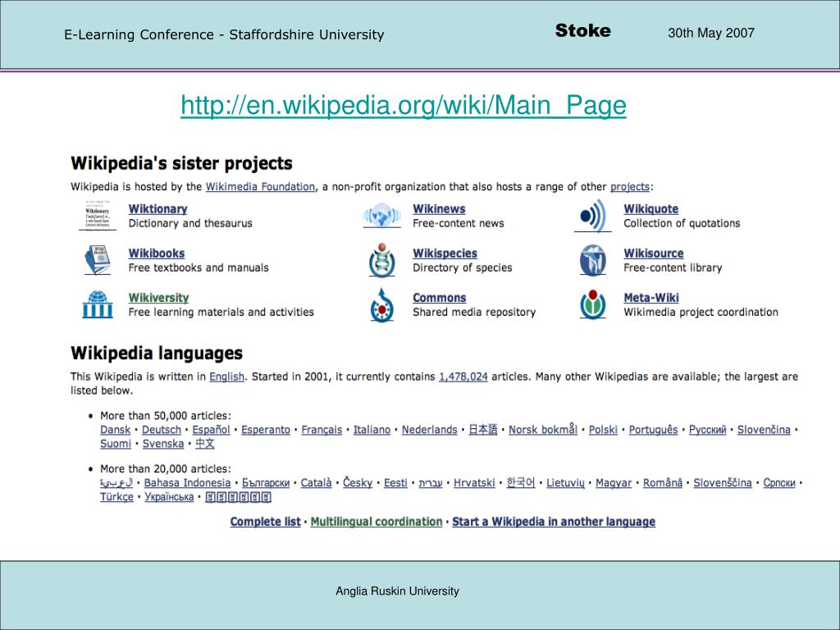
Task: Open the Català Wikipedia link
Action: [x=316, y=482]
